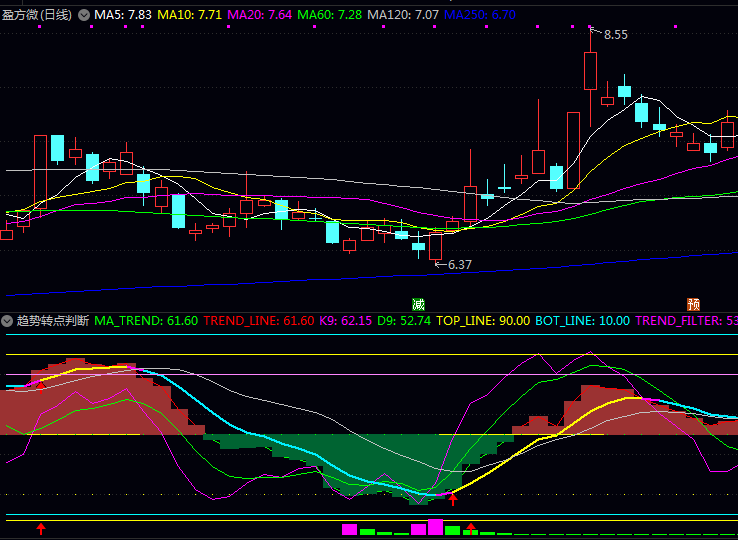Click the 盈方微(日线) stock title

pos(37,16)
